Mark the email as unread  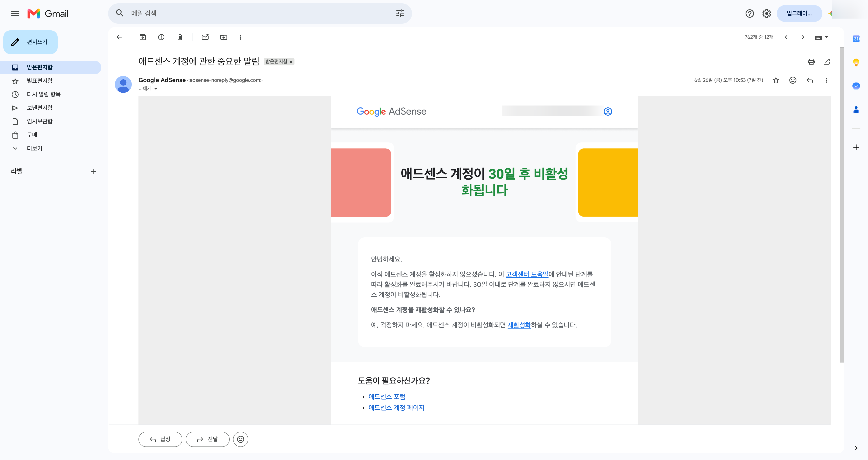[x=205, y=37]
